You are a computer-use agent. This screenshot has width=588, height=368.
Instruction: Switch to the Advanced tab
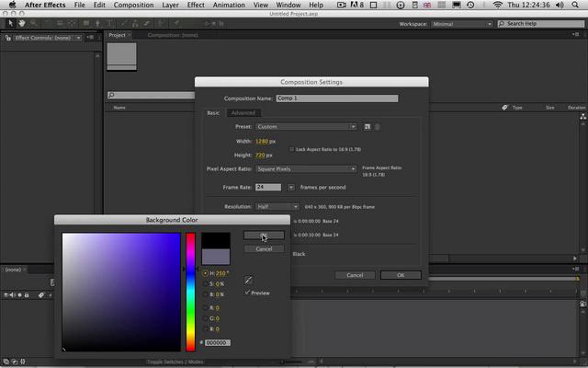click(244, 113)
